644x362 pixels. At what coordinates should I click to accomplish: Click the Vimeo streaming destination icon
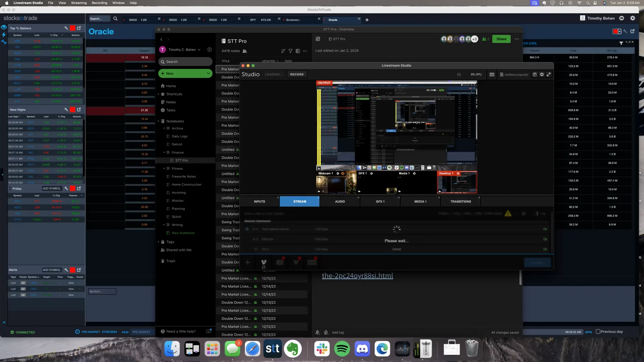[264, 262]
